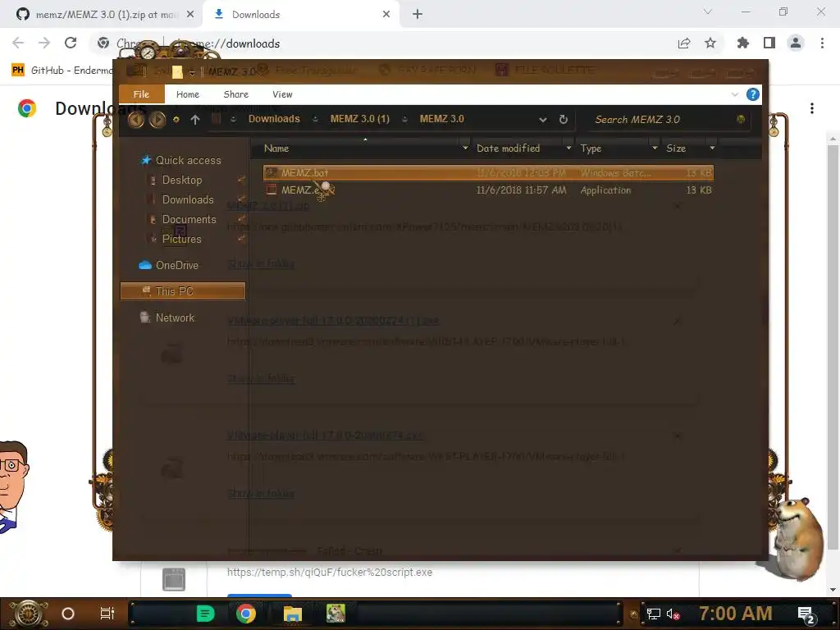Image resolution: width=840 pixels, height=630 pixels.
Task: Open Chrome three-dot main menu
Action: pyautogui.click(x=822, y=43)
